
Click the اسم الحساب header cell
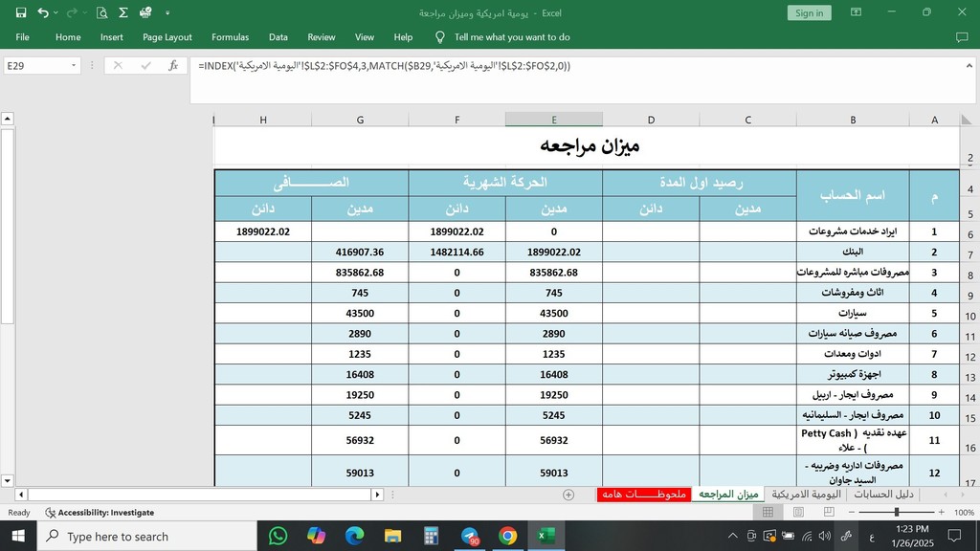(853, 195)
